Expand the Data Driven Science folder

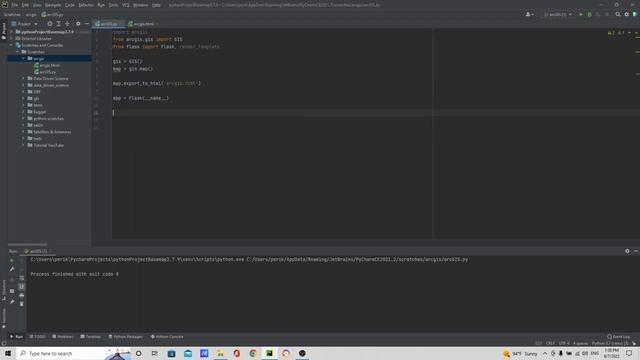point(23,78)
